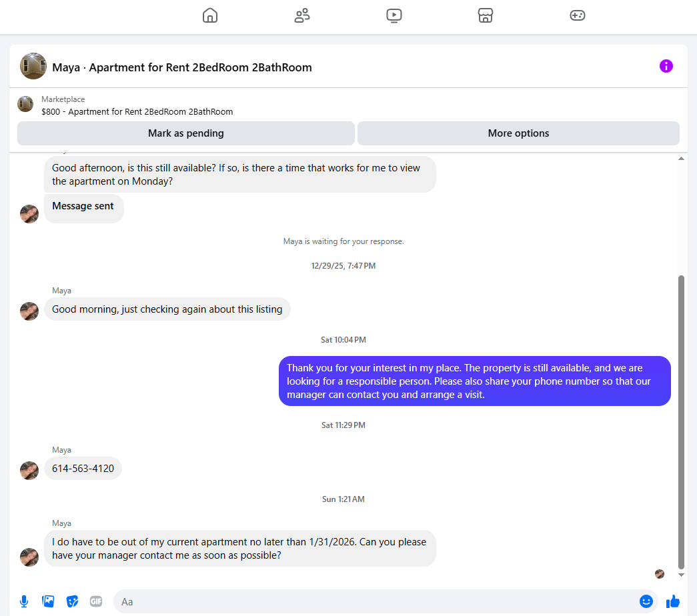Open More options button
Viewport: 697px width, 616px height.
518,133
